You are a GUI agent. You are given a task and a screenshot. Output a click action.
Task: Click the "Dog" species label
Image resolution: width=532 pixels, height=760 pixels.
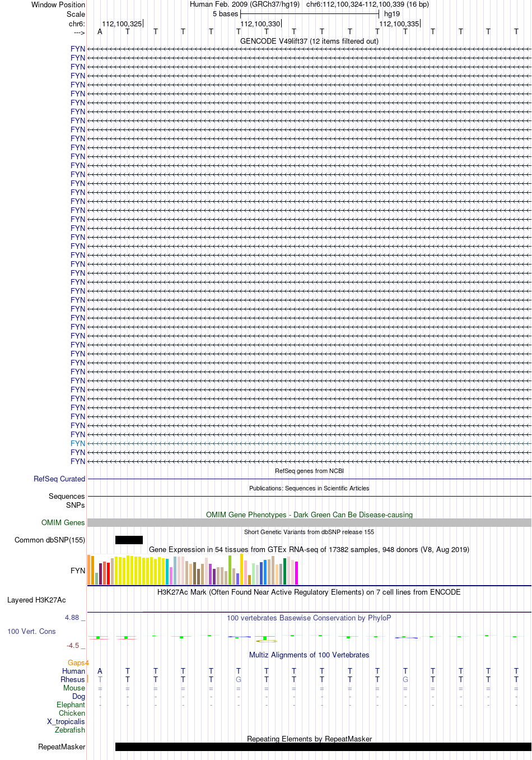(x=79, y=696)
